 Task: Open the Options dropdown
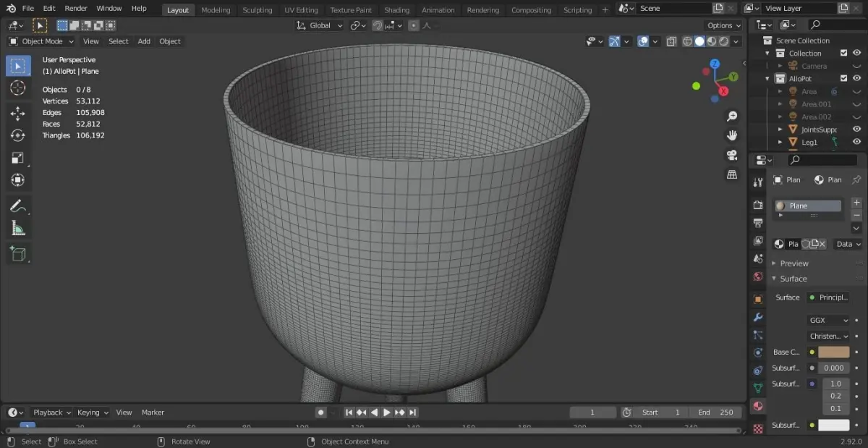[724, 25]
